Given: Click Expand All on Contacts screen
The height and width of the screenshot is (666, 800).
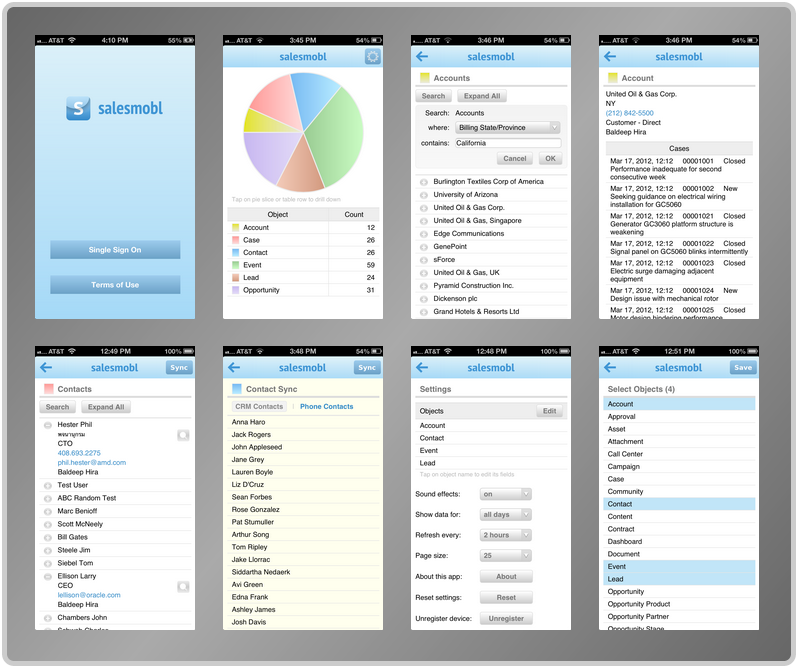Looking at the screenshot, I should pos(106,407).
